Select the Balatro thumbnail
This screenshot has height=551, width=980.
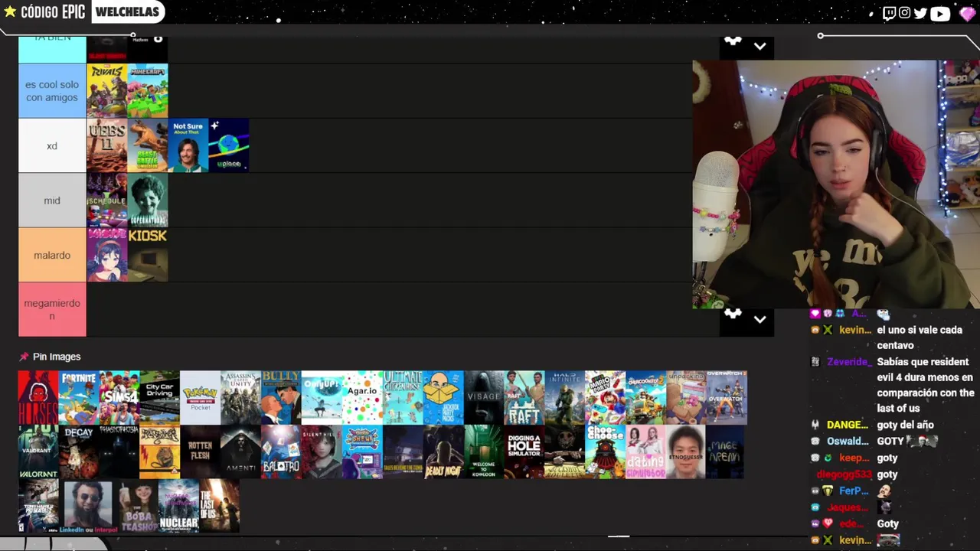[x=281, y=452]
